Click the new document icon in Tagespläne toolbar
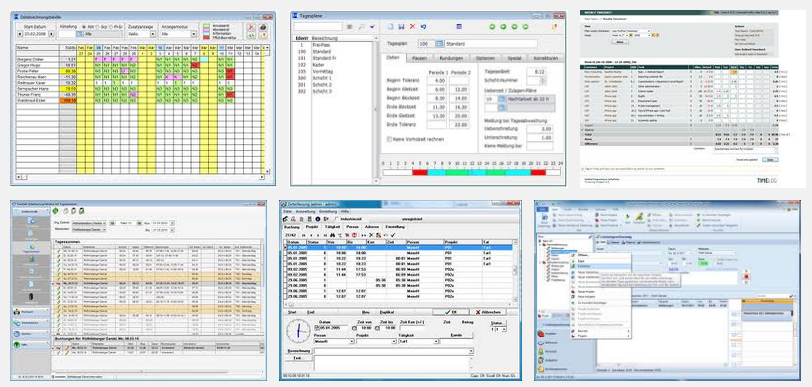This screenshot has width=812, height=387. [391, 26]
